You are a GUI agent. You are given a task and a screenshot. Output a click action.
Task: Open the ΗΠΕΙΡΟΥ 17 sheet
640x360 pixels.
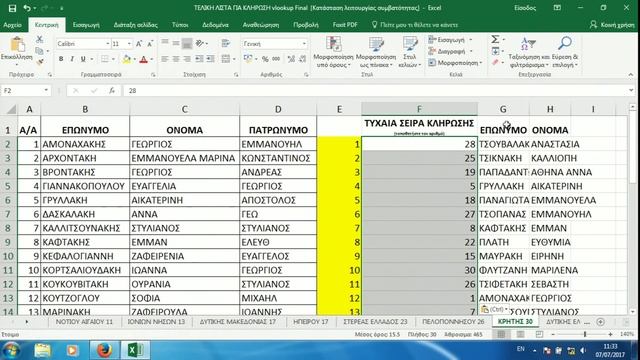pos(311,322)
